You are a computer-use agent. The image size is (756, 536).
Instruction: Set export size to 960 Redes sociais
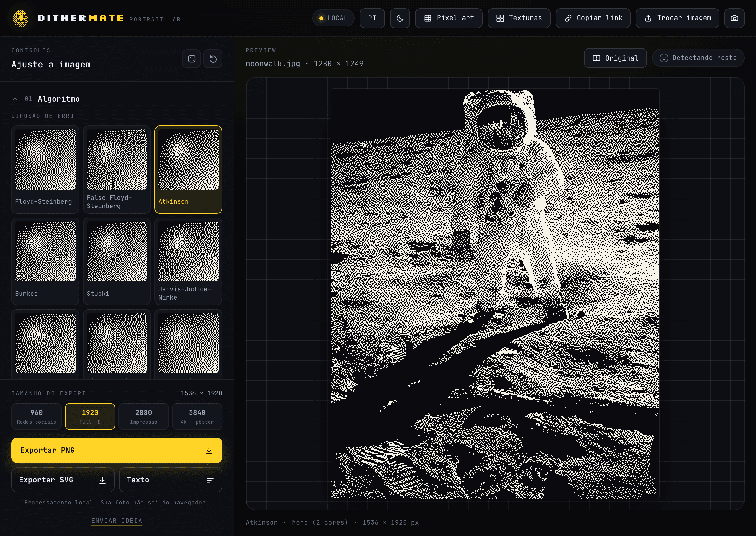[x=36, y=417]
